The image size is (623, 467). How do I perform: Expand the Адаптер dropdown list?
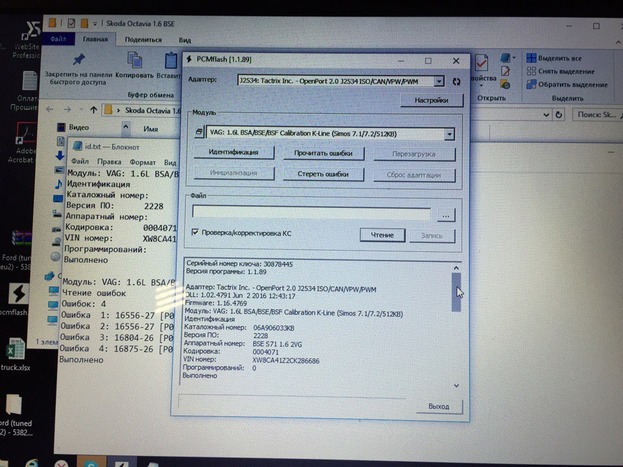(x=440, y=79)
